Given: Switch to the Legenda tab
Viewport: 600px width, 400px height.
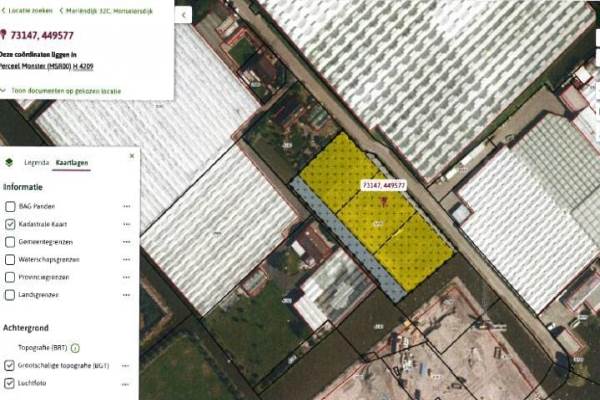Looking at the screenshot, I should tap(36, 160).
